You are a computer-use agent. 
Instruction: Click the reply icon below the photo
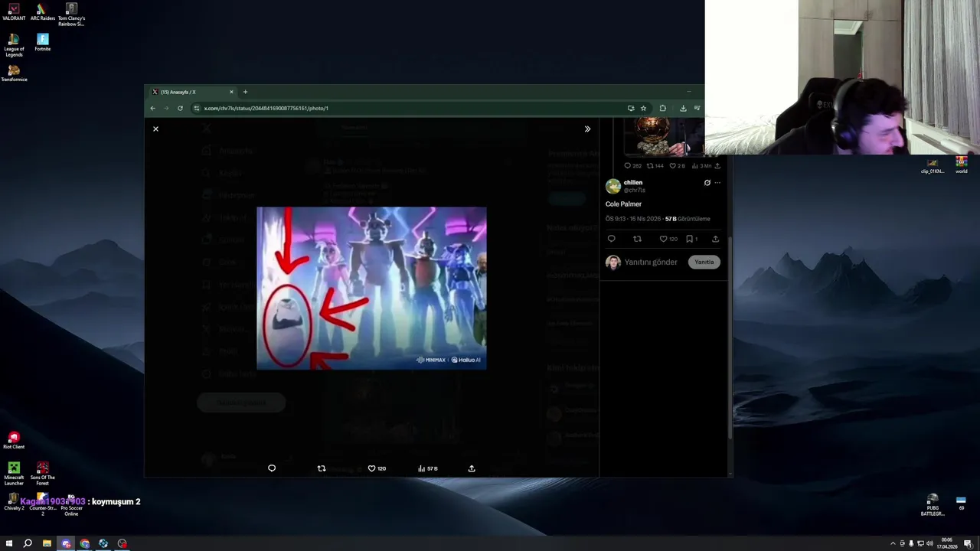pyautogui.click(x=272, y=468)
